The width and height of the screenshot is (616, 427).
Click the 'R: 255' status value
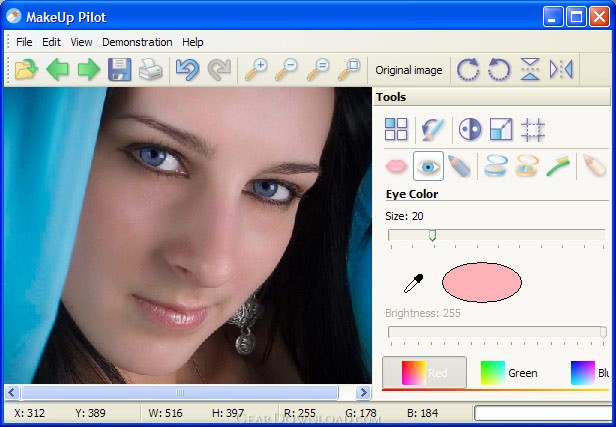pos(300,413)
